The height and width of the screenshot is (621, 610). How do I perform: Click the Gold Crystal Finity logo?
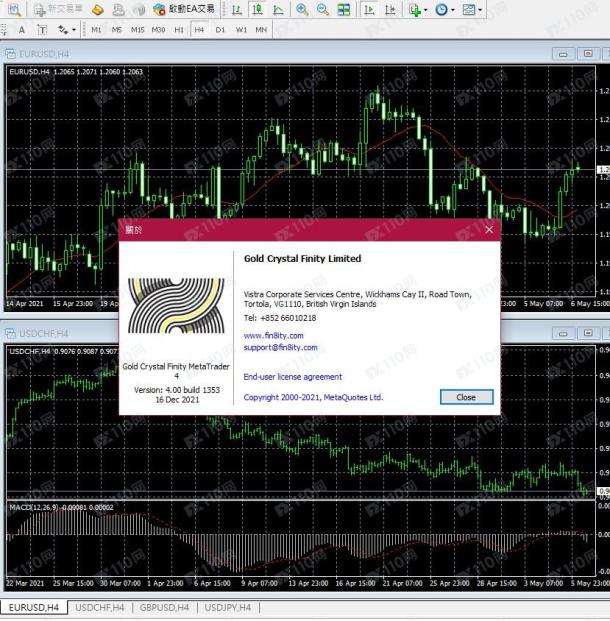(x=176, y=306)
